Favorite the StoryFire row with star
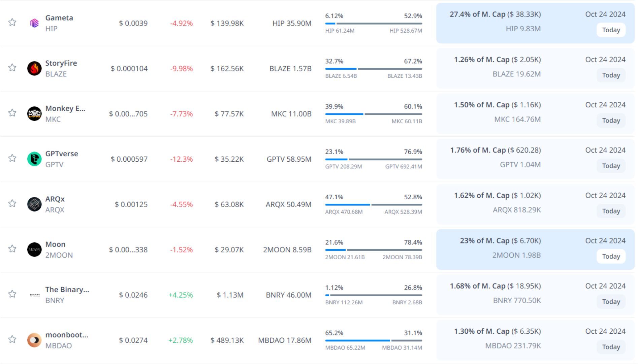638x364 pixels. point(12,68)
